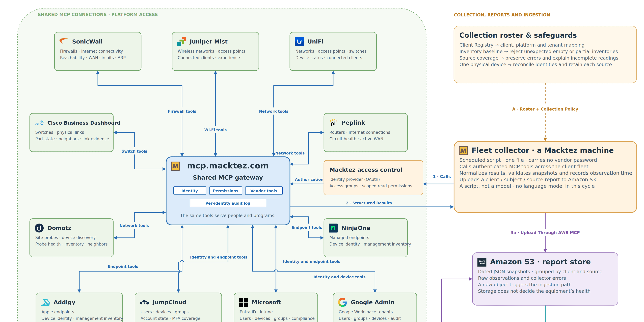
Task: Click the Firewall tools arrow label
Action: (182, 111)
